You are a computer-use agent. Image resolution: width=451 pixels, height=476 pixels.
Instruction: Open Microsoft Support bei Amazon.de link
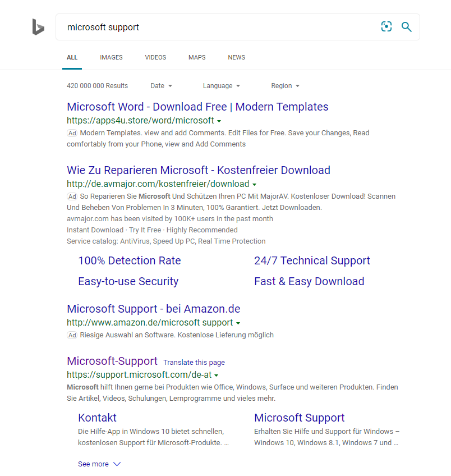[154, 309]
